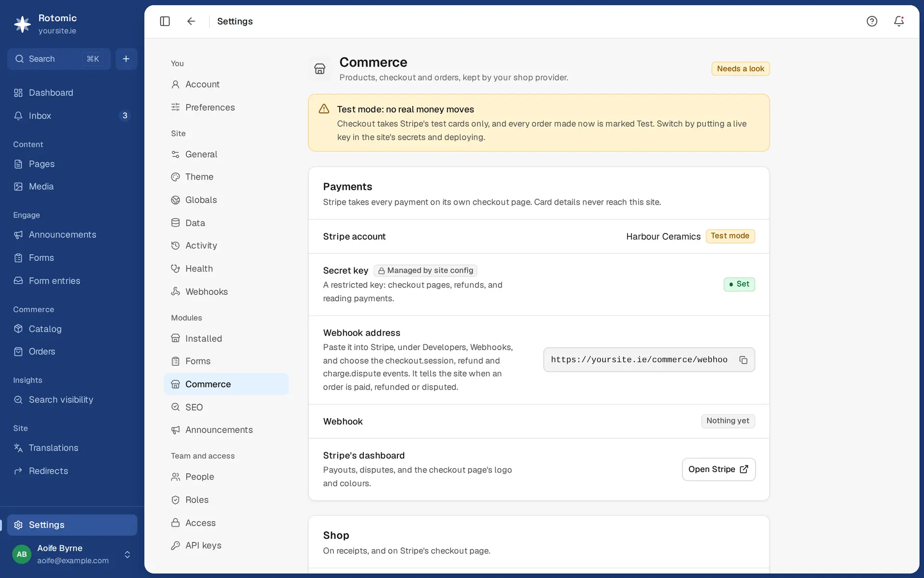Open Roles settings
The image size is (924, 578).
226,500
